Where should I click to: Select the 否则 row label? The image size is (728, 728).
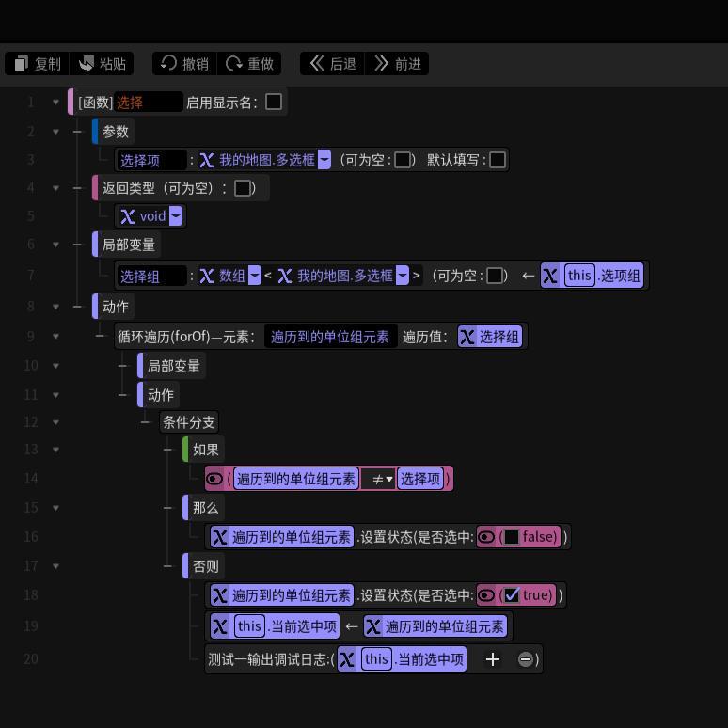click(x=205, y=566)
